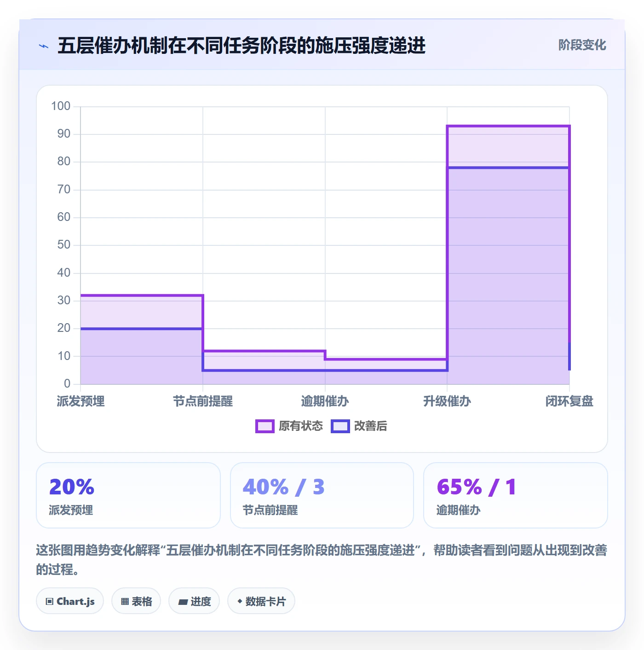644x650 pixels.
Task: Click the chart title 五层催办机制在不同任务阶段的施压强度递进
Action: [241, 46]
